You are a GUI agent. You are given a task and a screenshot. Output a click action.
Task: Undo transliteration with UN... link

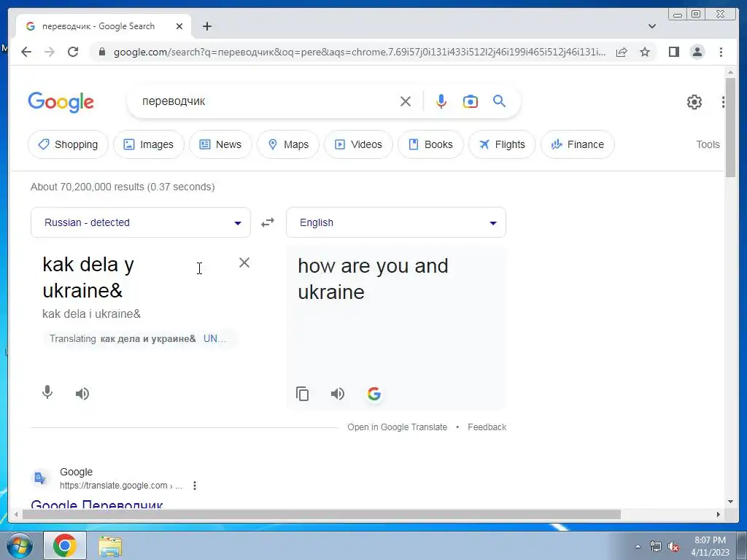214,338
